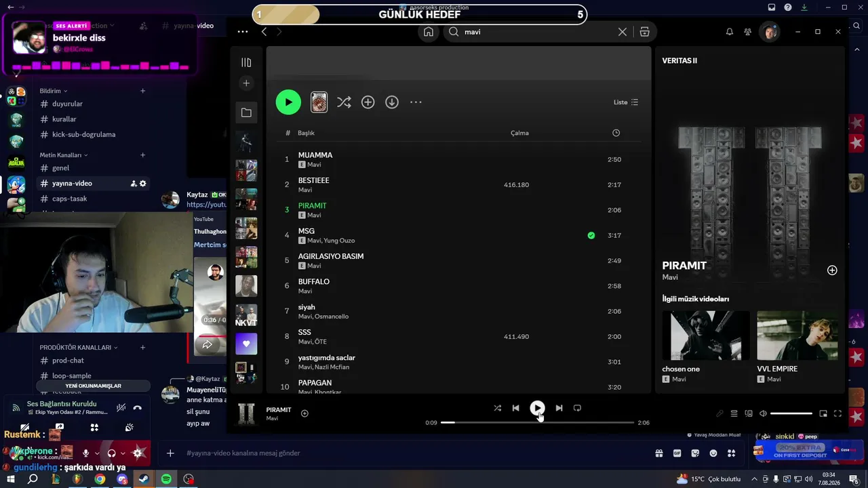
Task: Disconnect from voice with the hang-up icon
Action: [x=138, y=407]
